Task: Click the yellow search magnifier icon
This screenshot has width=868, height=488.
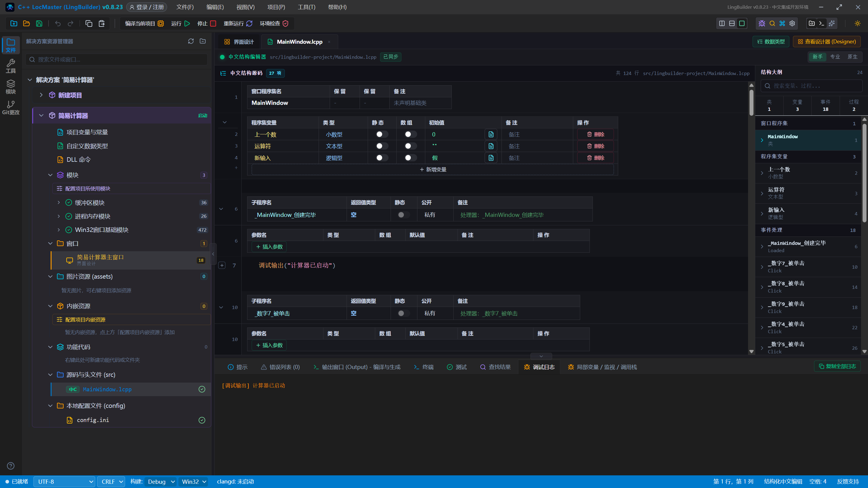Action: [772, 23]
